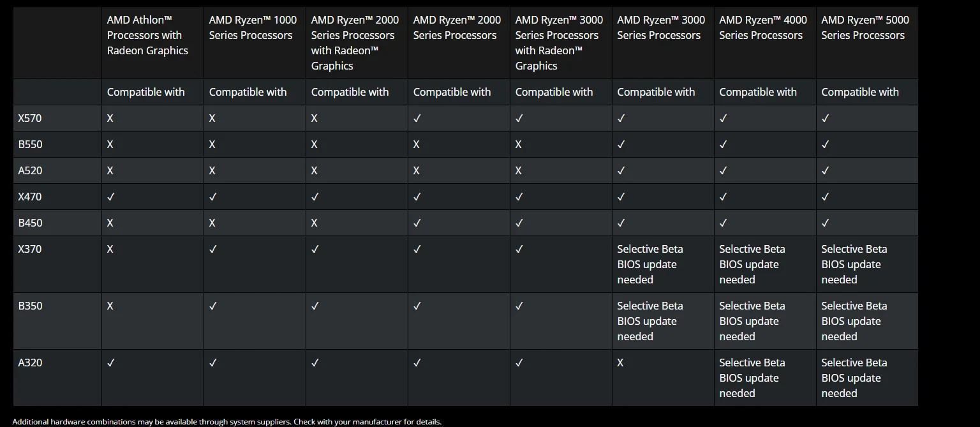Click the A320 chipset row label
980x427 pixels.
[x=30, y=363]
